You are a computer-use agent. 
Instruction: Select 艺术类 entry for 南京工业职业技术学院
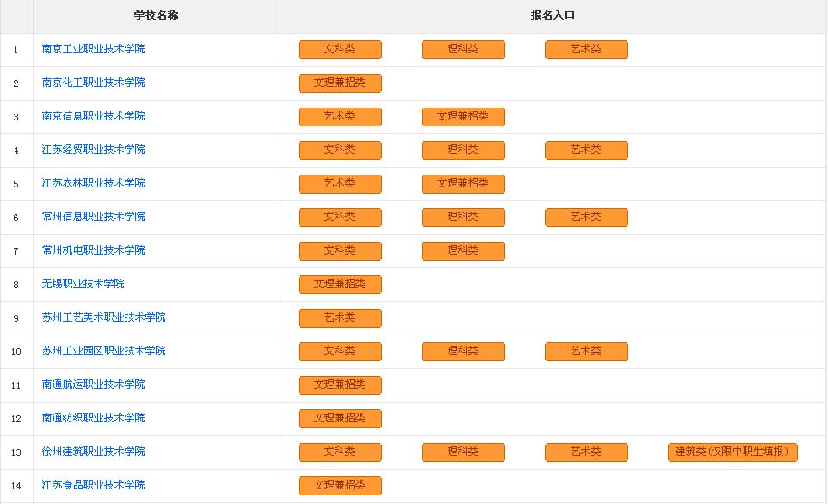586,50
